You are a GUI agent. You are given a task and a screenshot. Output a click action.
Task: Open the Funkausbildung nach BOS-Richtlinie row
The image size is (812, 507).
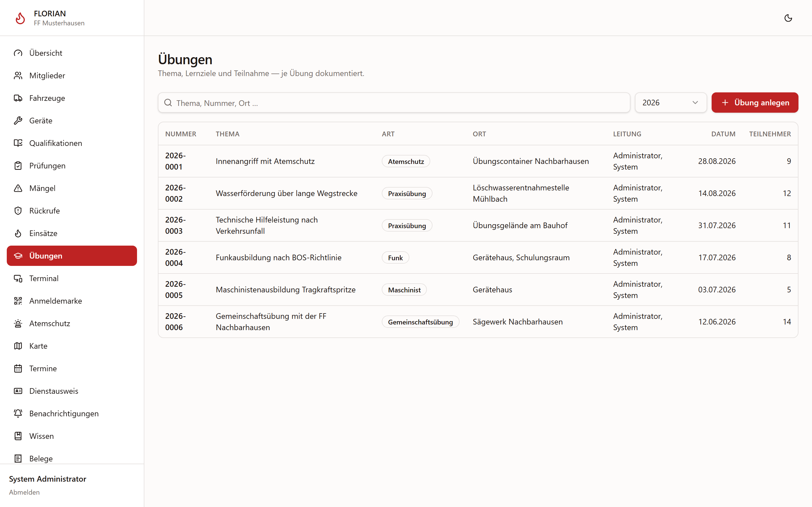(478, 257)
